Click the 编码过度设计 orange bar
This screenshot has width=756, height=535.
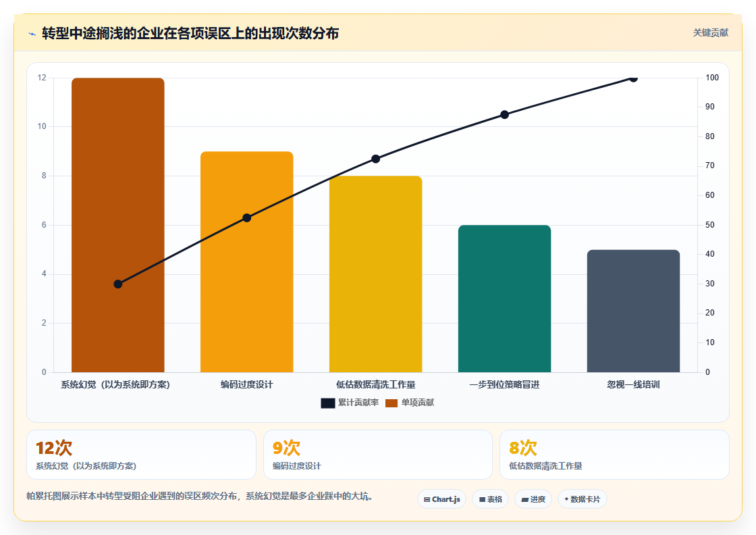[x=247, y=262]
